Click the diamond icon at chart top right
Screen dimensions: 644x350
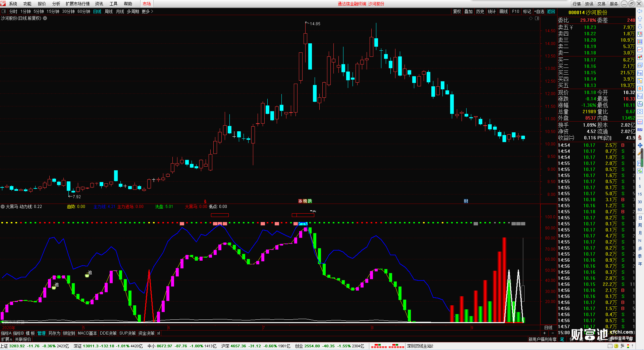point(531,18)
